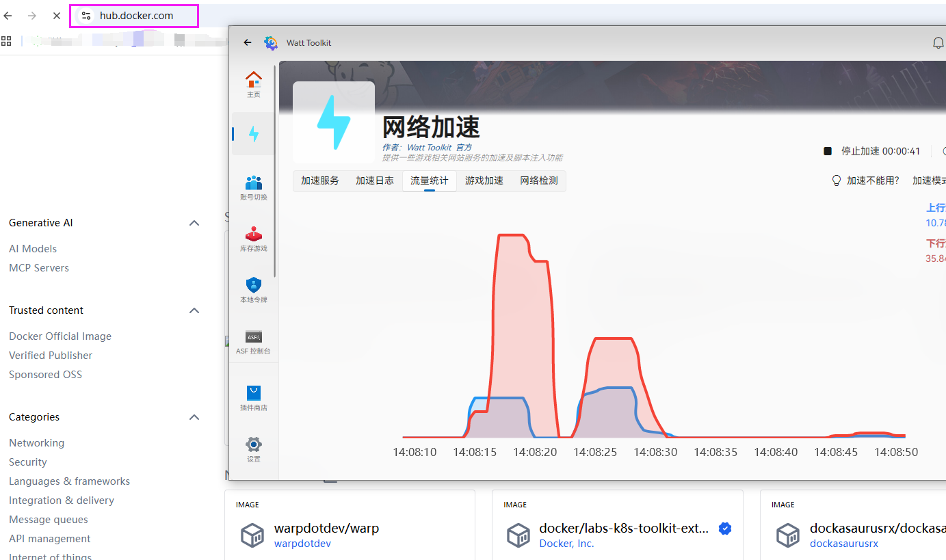This screenshot has width=946, height=560.
Task: Filter by Sponsored OSS
Action: click(x=45, y=375)
